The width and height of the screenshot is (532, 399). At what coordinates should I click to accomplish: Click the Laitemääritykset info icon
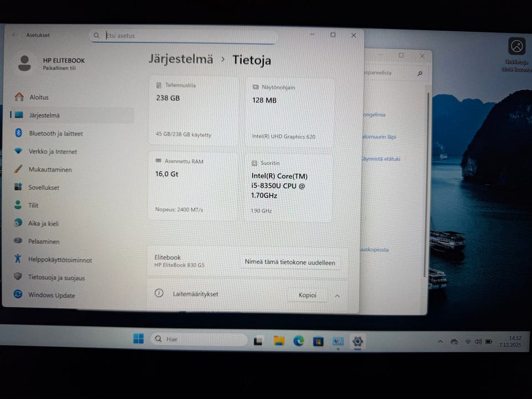(x=159, y=293)
